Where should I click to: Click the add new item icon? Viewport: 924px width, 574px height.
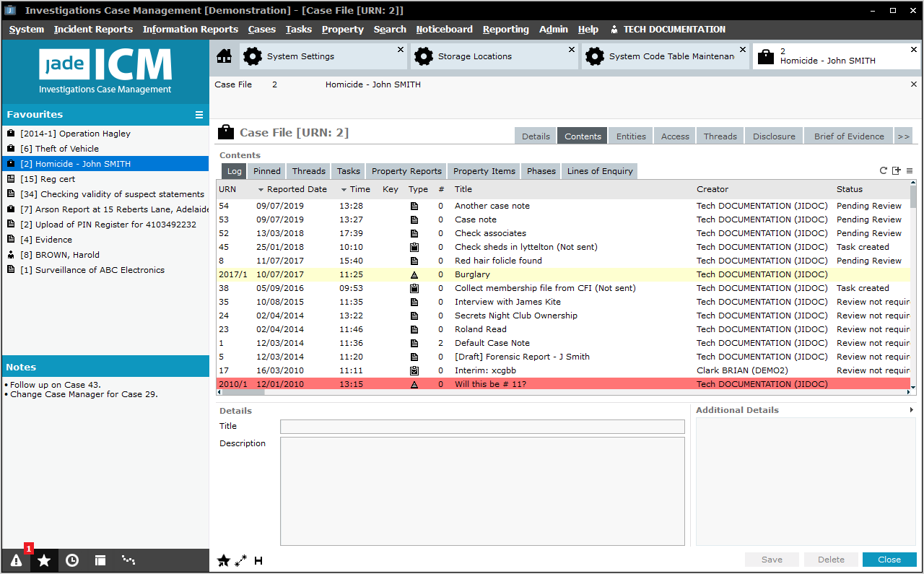tap(897, 171)
